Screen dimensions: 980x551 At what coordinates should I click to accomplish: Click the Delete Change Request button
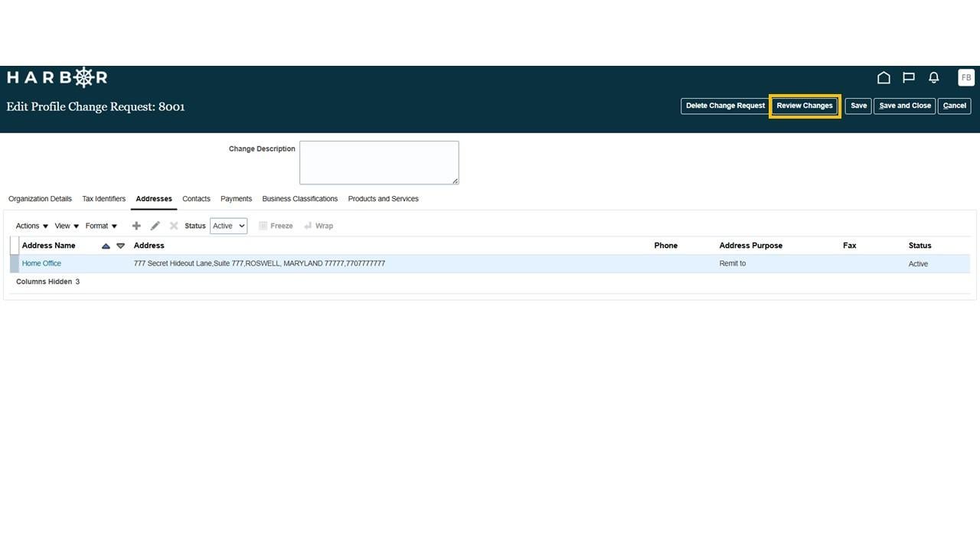(x=725, y=106)
